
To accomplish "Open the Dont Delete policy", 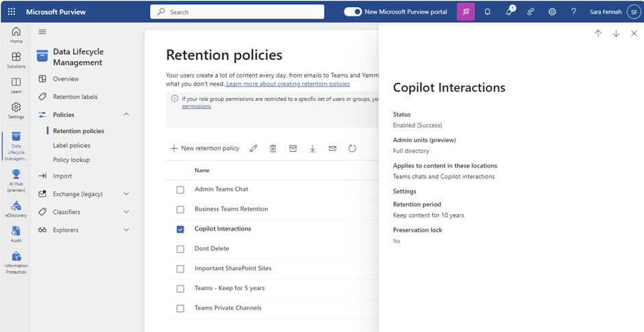I will click(212, 248).
